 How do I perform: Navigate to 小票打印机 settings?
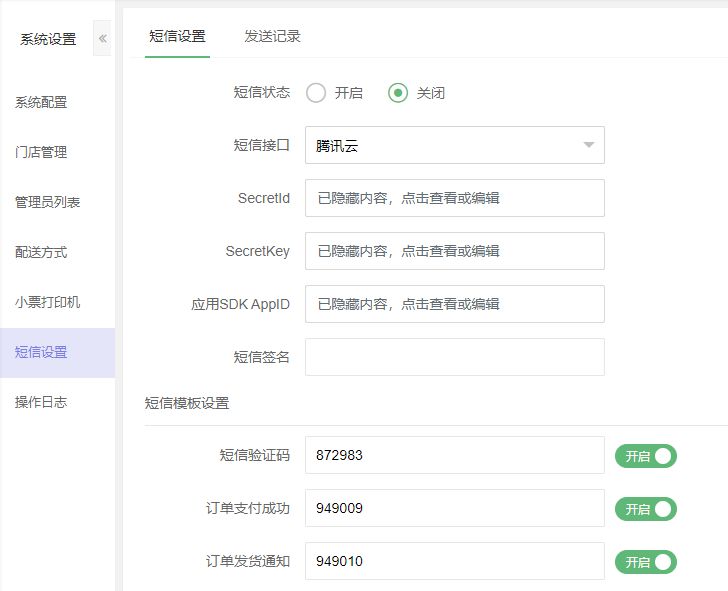(47, 302)
